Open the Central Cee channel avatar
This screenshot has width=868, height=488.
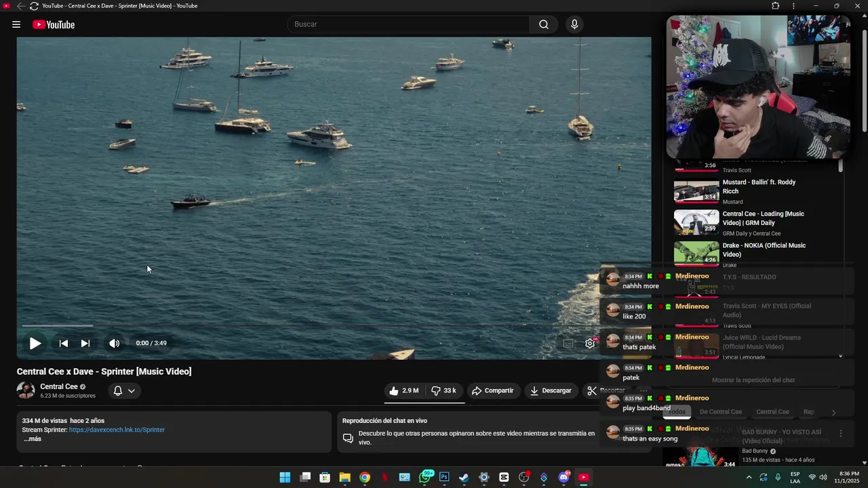click(x=26, y=390)
